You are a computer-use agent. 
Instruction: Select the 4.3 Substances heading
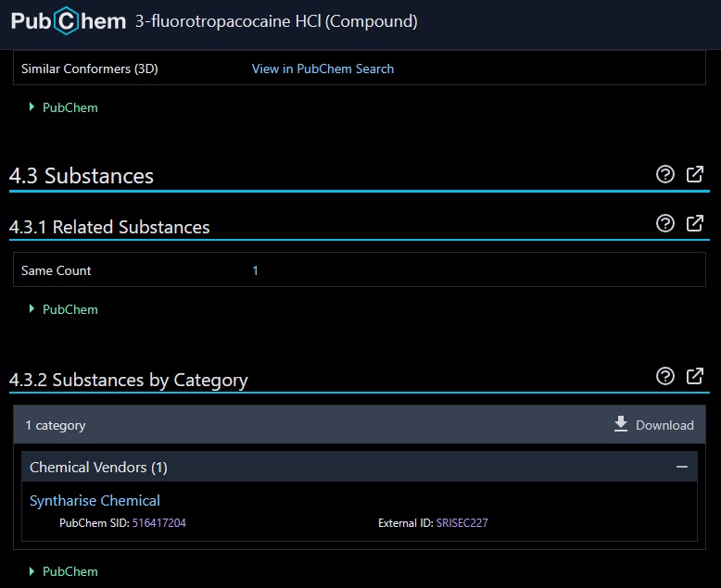tap(82, 176)
